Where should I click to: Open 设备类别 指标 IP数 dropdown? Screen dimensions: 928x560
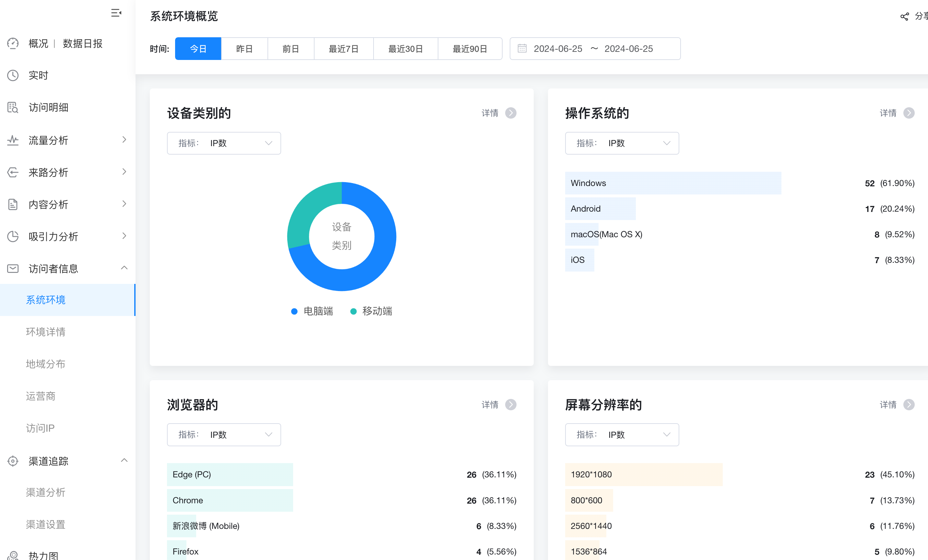[x=224, y=143]
